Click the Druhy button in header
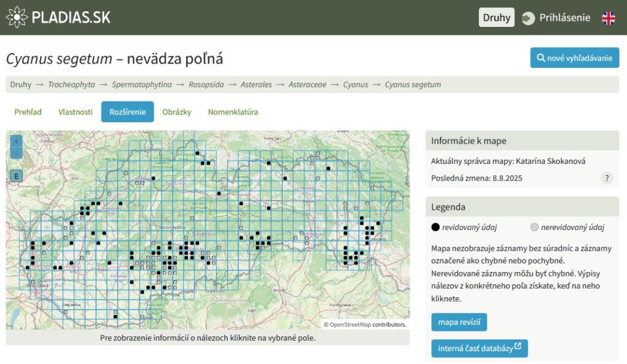The height and width of the screenshot is (364, 627). tap(496, 18)
